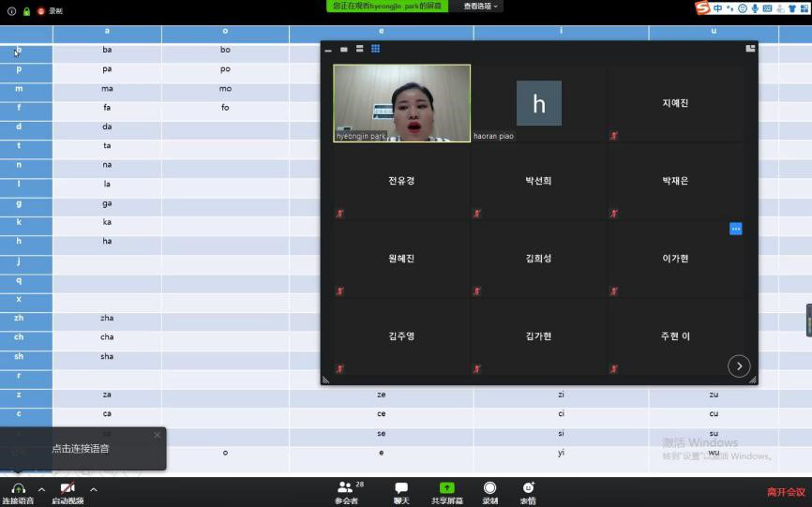The image size is (812, 507).
Task: Open the blue more-options button on 이가현 tile
Action: (735, 229)
